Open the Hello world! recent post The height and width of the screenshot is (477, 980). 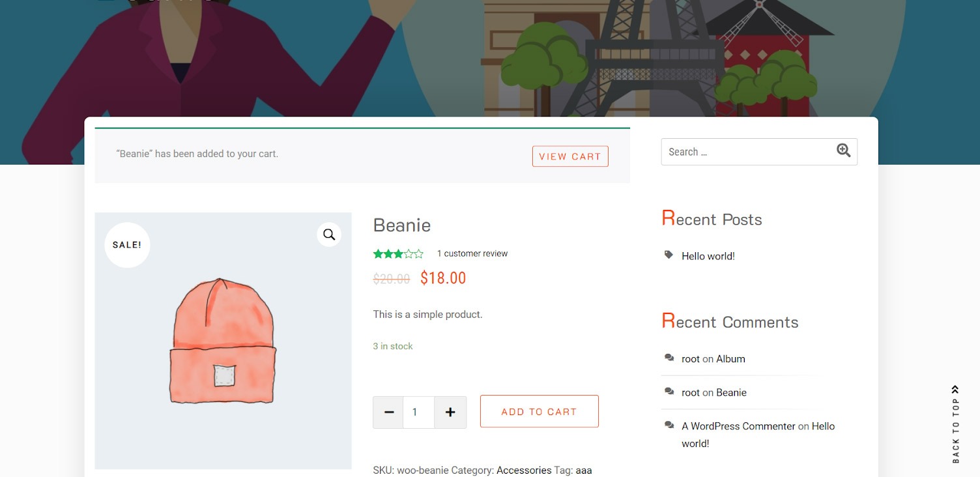[708, 256]
